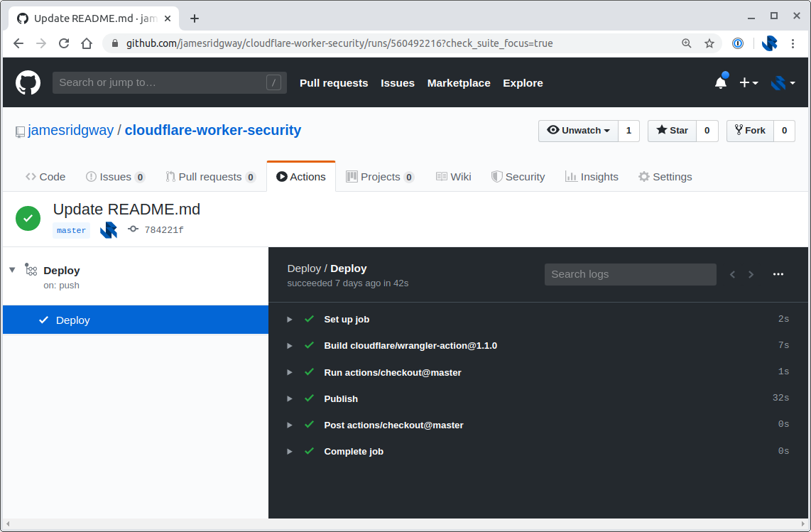The height and width of the screenshot is (532, 811).
Task: Select the Actions tab
Action: click(301, 177)
